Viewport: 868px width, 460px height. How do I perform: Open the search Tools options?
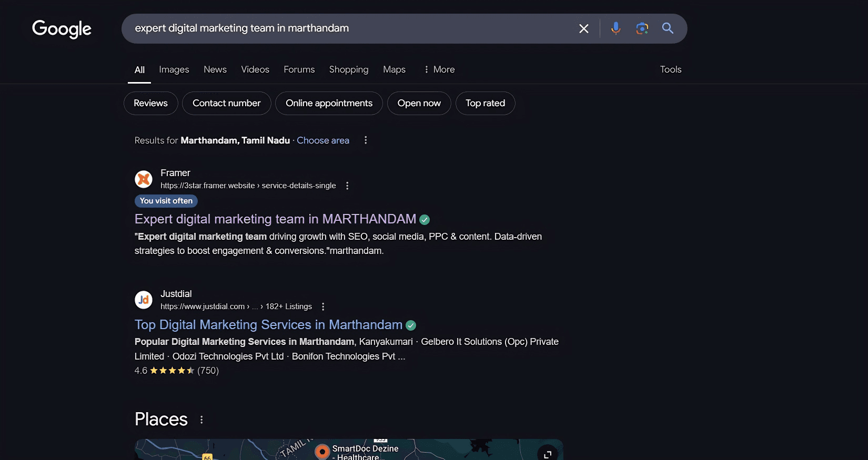coord(671,69)
